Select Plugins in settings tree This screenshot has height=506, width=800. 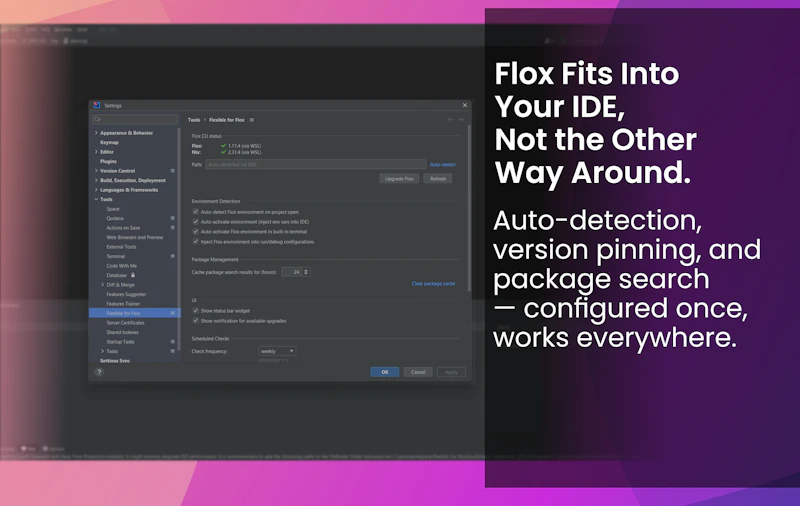click(108, 161)
